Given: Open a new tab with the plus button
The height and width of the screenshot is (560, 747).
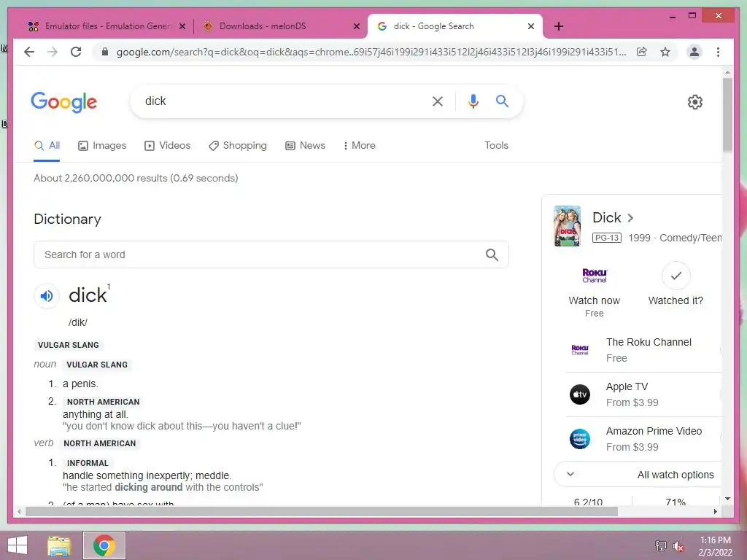Looking at the screenshot, I should click(559, 26).
